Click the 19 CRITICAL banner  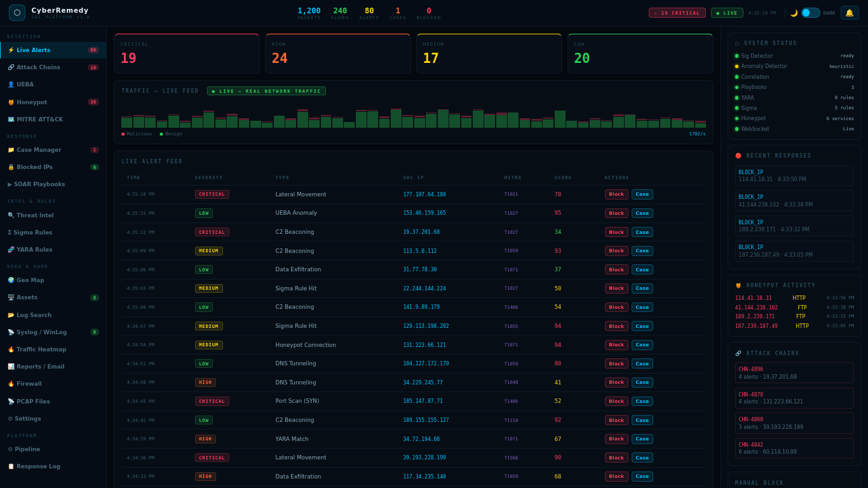point(677,12)
